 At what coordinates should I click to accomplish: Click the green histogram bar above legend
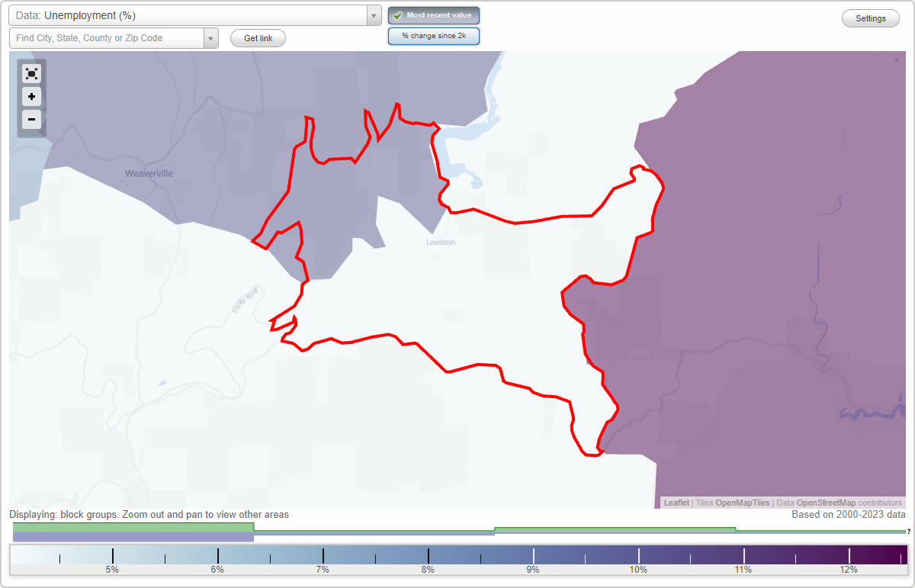[x=133, y=527]
